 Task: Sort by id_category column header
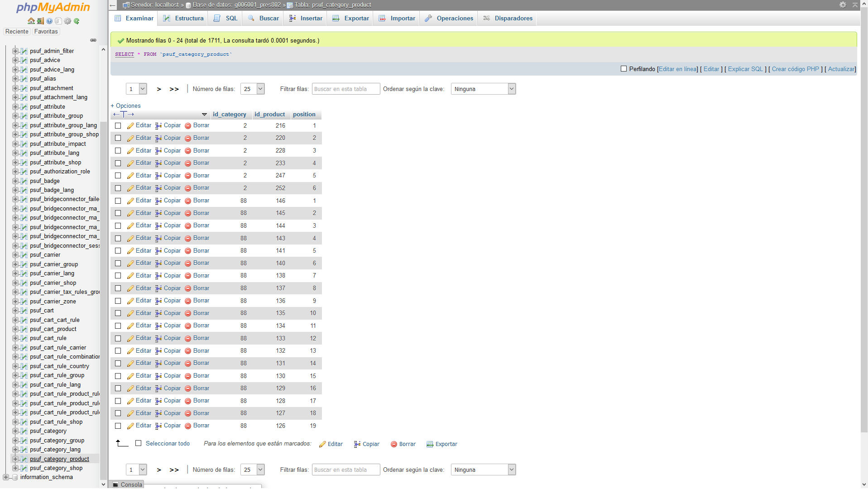pyautogui.click(x=230, y=115)
